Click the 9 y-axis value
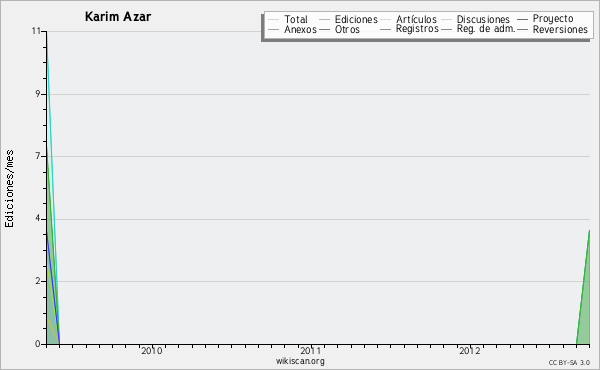Image resolution: width=600 pixels, height=370 pixels. [38, 94]
